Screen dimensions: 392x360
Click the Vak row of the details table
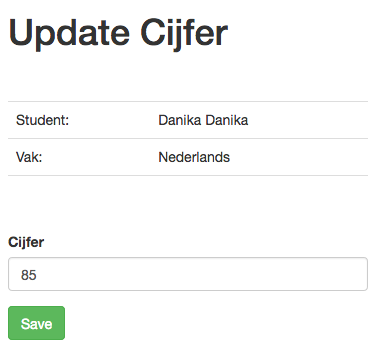click(x=188, y=157)
